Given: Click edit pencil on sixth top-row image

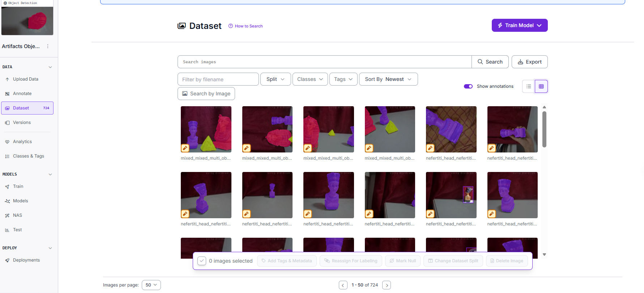Looking at the screenshot, I should pyautogui.click(x=492, y=148).
